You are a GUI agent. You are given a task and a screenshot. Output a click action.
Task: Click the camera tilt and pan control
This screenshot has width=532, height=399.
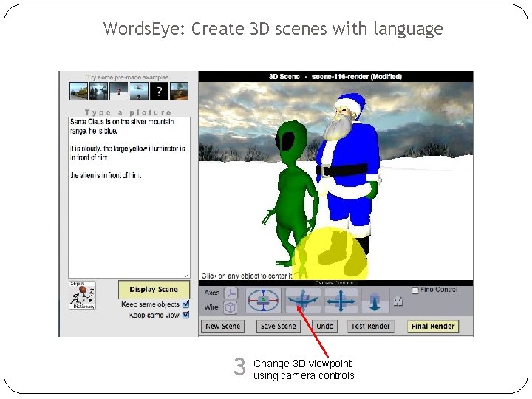(x=303, y=300)
